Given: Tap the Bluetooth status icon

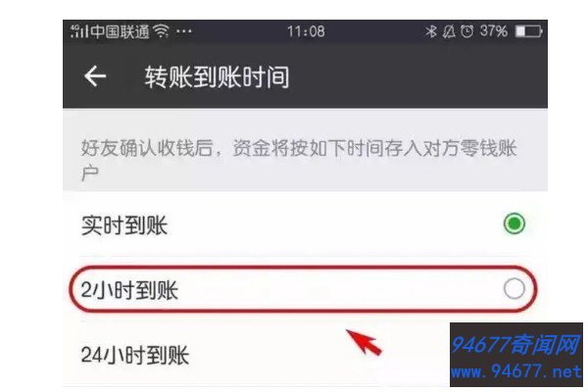Looking at the screenshot, I should click(431, 31).
